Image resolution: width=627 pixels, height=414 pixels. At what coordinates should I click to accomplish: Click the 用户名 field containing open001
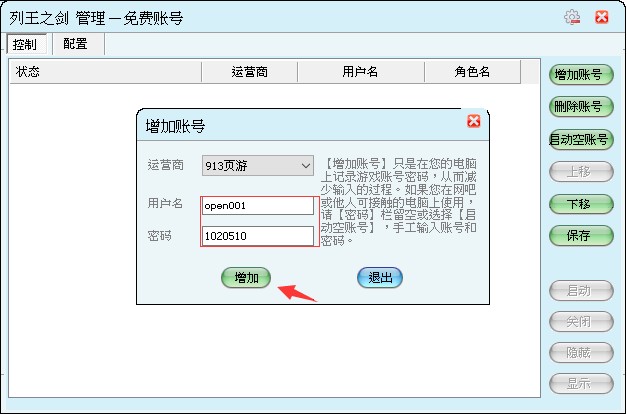[257, 206]
